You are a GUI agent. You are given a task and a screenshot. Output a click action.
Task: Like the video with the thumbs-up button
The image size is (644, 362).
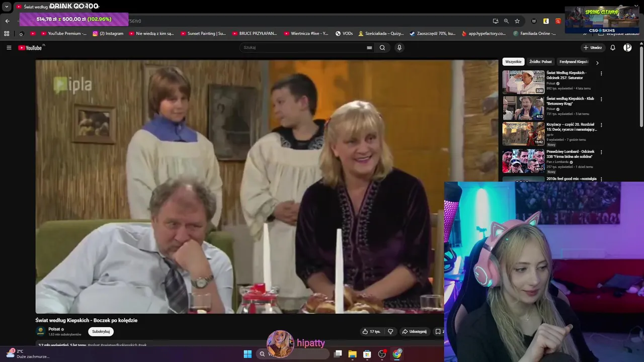(371, 332)
